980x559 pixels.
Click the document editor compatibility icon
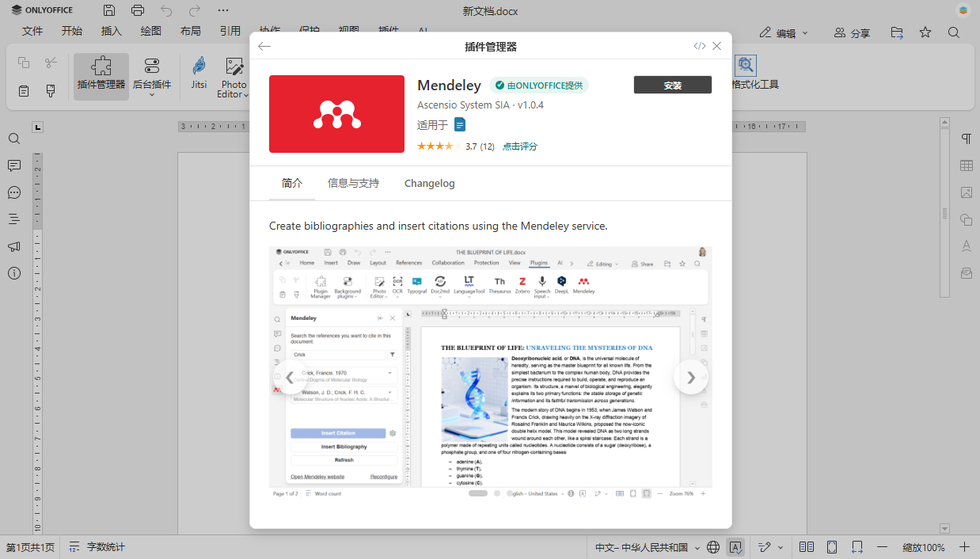460,124
